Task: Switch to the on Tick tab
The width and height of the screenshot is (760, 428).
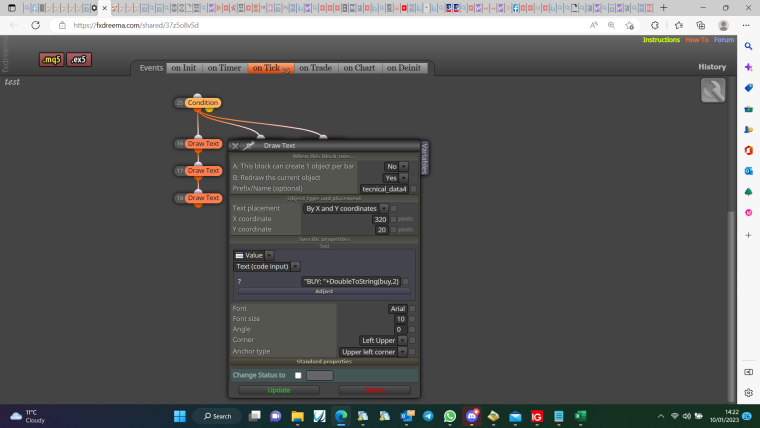Action: click(271, 68)
